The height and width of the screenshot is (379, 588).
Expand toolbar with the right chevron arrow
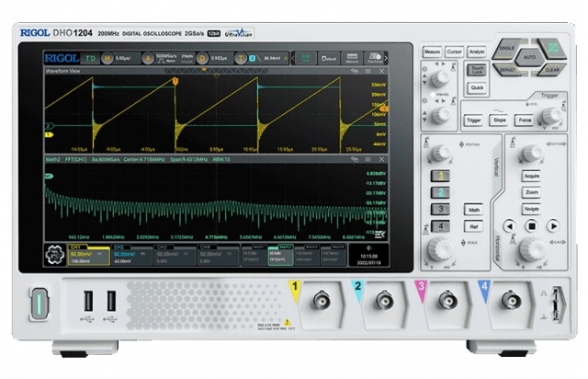pos(386,58)
